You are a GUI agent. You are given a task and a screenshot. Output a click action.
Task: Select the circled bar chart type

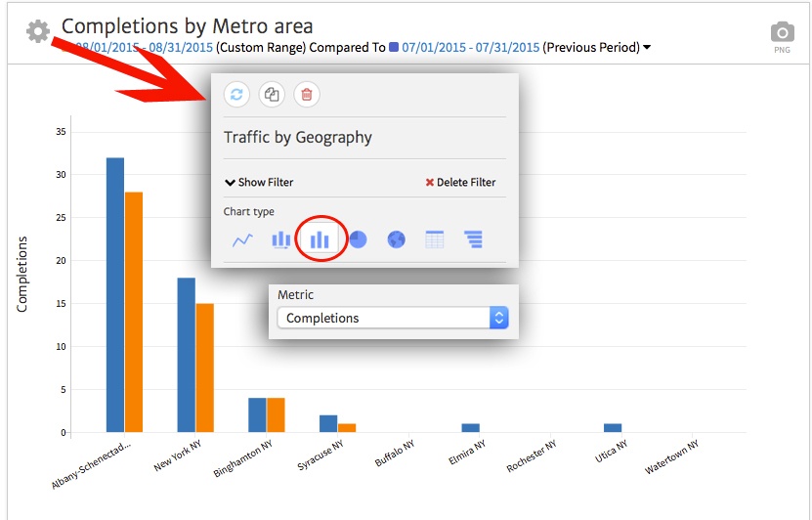point(320,239)
